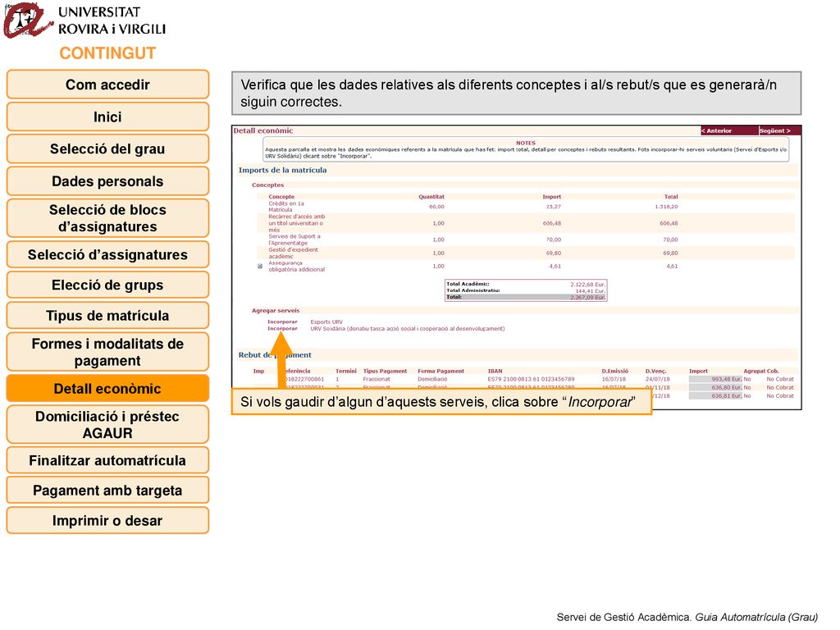The width and height of the screenshot is (840, 630).
Task: Click the Total amount 2.267,09 Eur.
Action: tap(587, 297)
